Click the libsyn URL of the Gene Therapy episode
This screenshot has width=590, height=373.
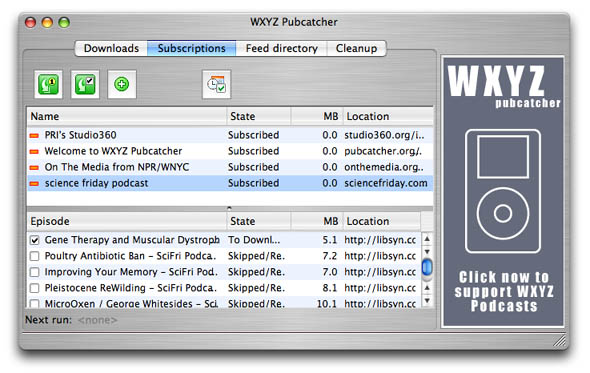pyautogui.click(x=380, y=240)
